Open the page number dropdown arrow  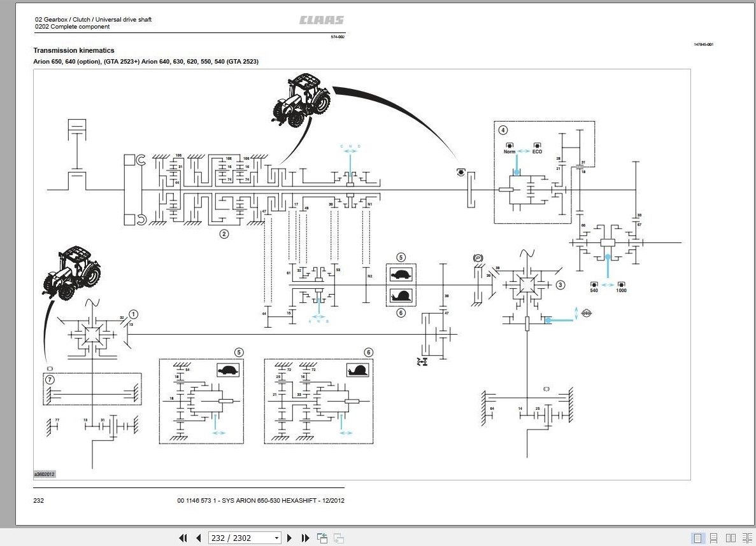point(277,538)
